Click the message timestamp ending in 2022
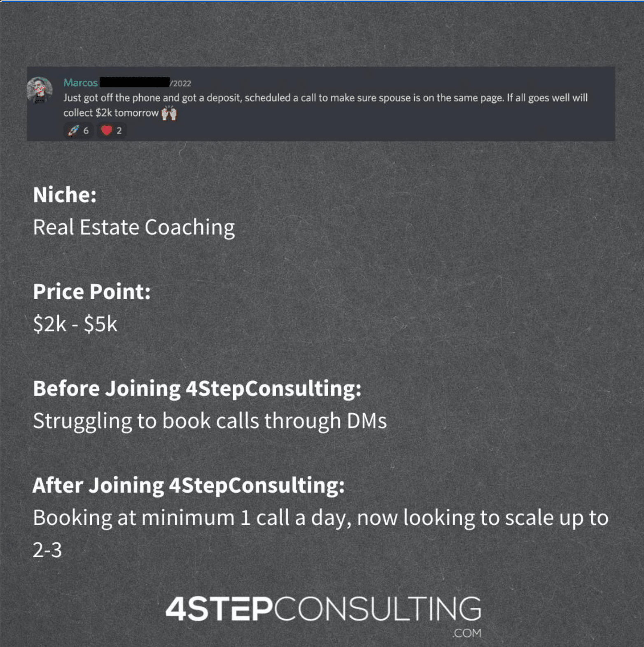Image resolution: width=644 pixels, height=647 pixels. click(180, 84)
